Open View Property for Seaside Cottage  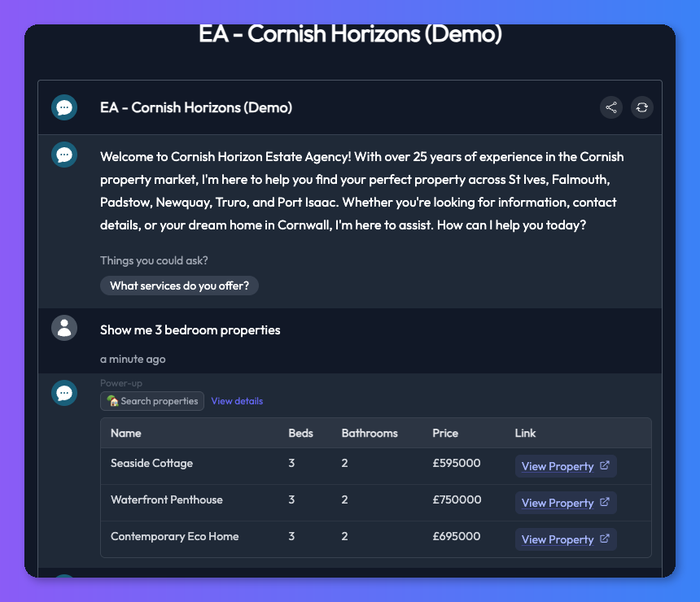coord(566,466)
